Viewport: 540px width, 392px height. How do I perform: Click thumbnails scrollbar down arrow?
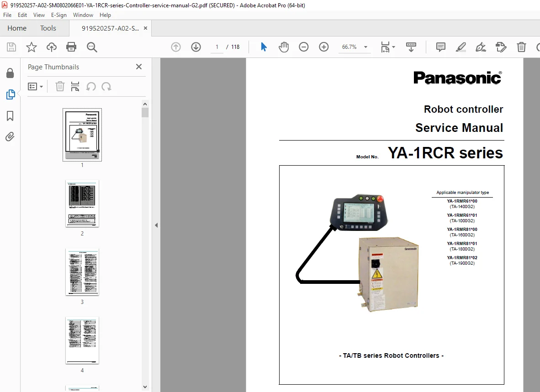(x=145, y=387)
